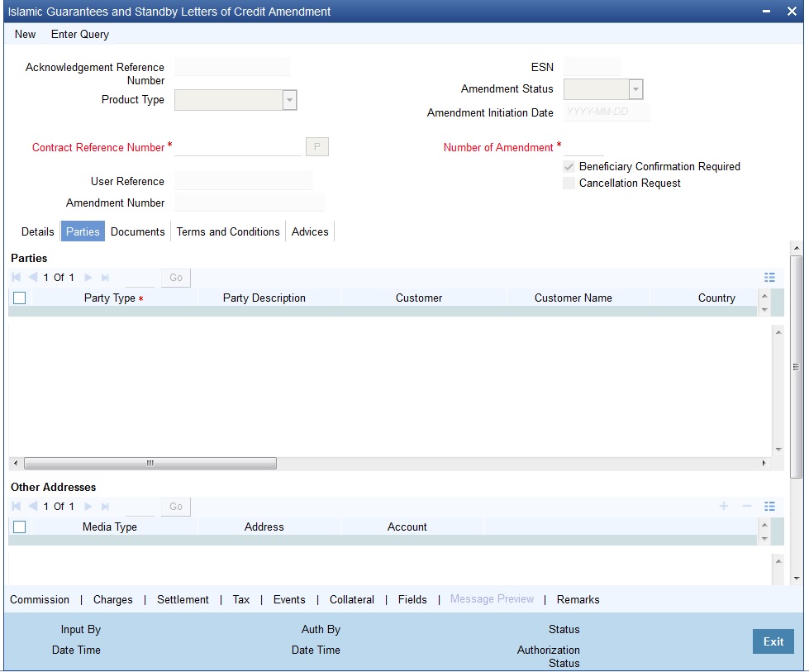Click up arrow of main vertical scrollbar
The height and width of the screenshot is (672, 809).
tap(796, 248)
